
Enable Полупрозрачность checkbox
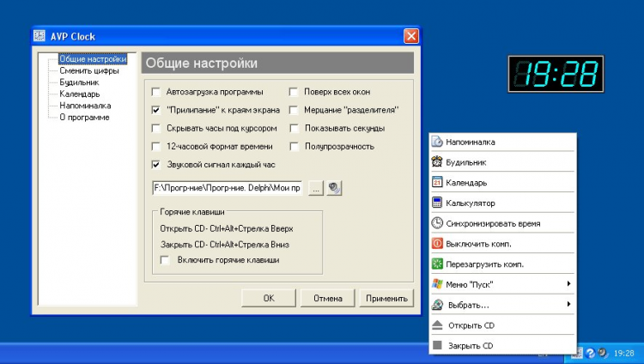[x=294, y=146]
